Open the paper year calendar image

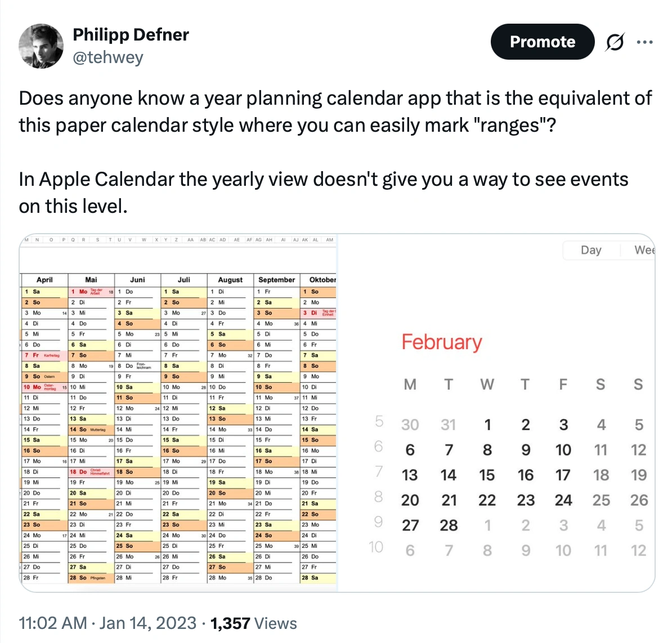click(178, 413)
